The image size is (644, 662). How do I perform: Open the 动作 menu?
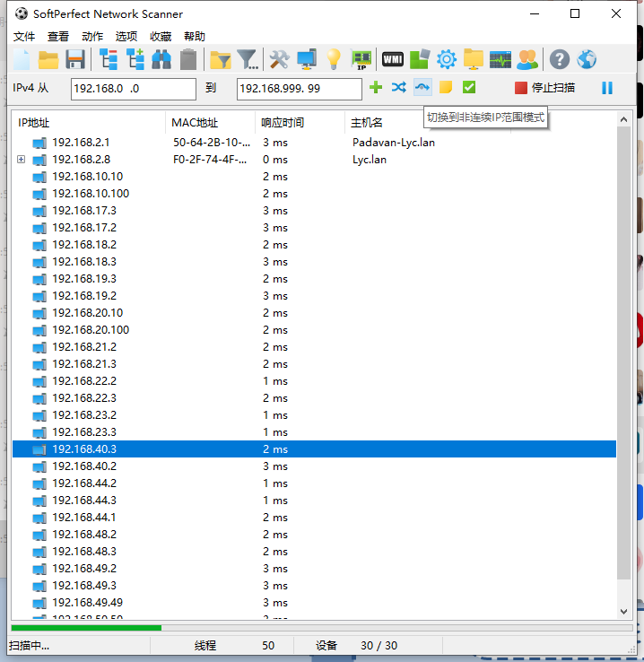pyautogui.click(x=92, y=36)
